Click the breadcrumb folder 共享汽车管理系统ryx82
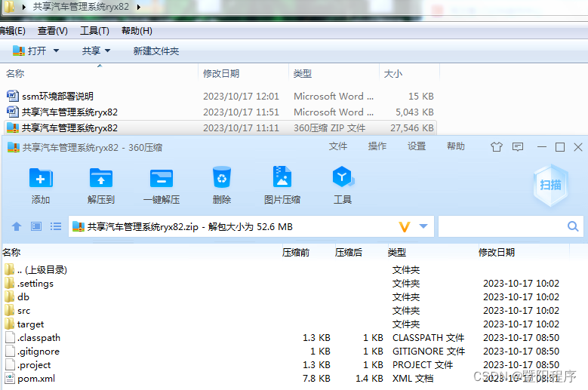This screenshot has width=588, height=390. (81, 7)
